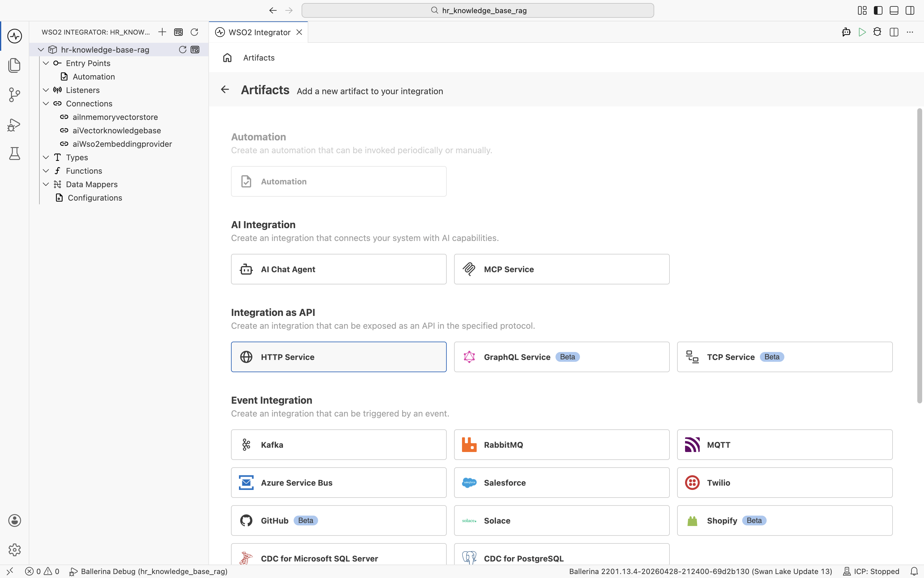The image size is (924, 578).
Task: Add a Shopify event integration
Action: click(785, 521)
